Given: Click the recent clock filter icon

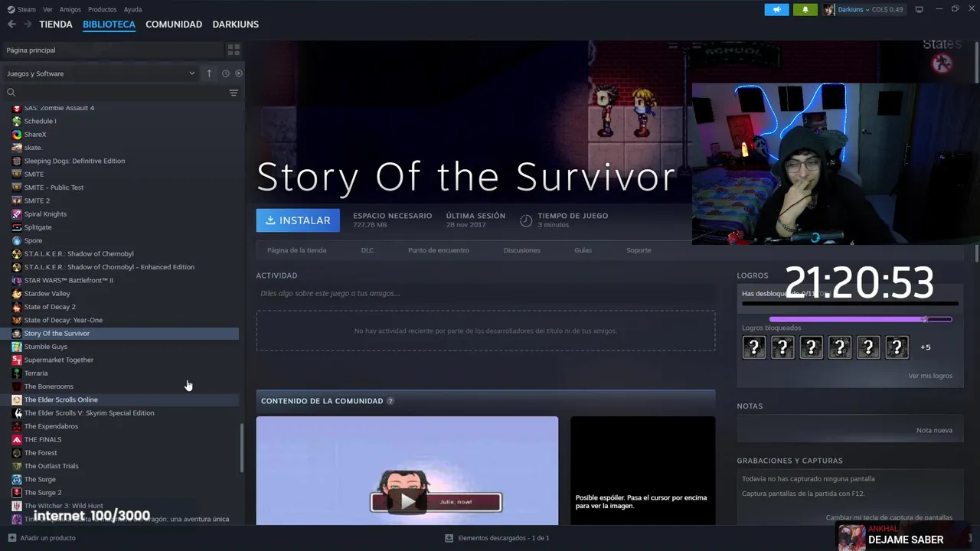Looking at the screenshot, I should click(226, 73).
